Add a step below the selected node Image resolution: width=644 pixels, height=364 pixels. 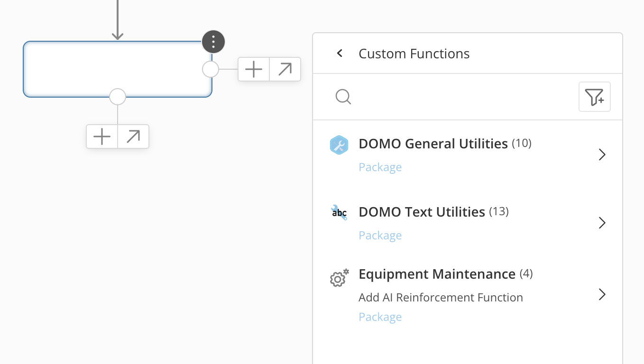[x=101, y=136]
